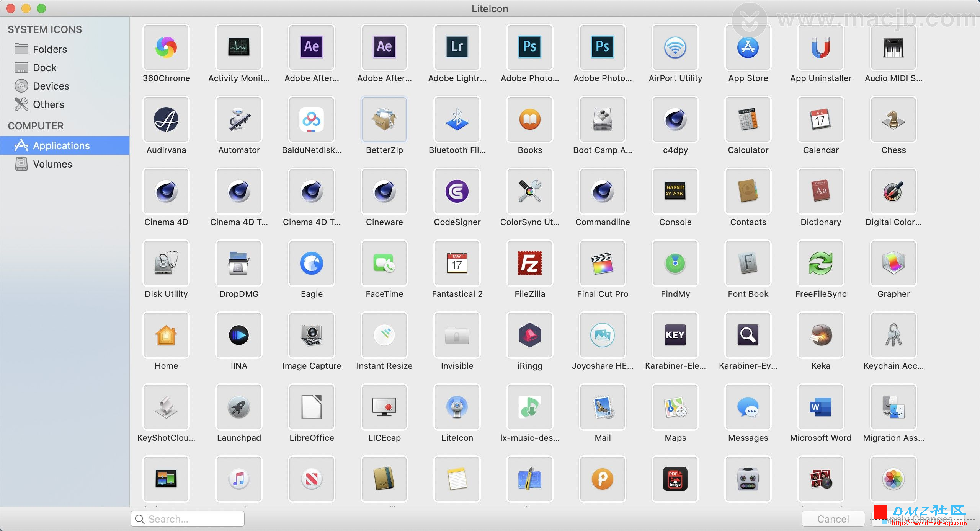Viewport: 980px width, 531px height.
Task: Select the Contacts icon
Action: [748, 191]
